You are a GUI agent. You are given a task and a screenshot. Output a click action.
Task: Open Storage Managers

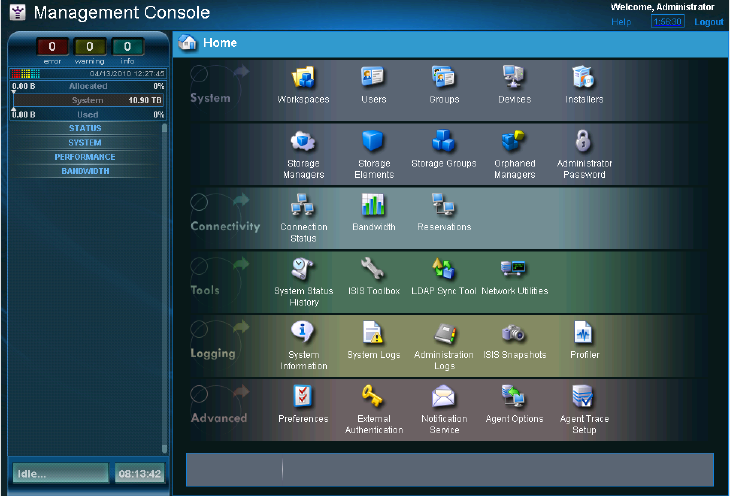(x=303, y=142)
